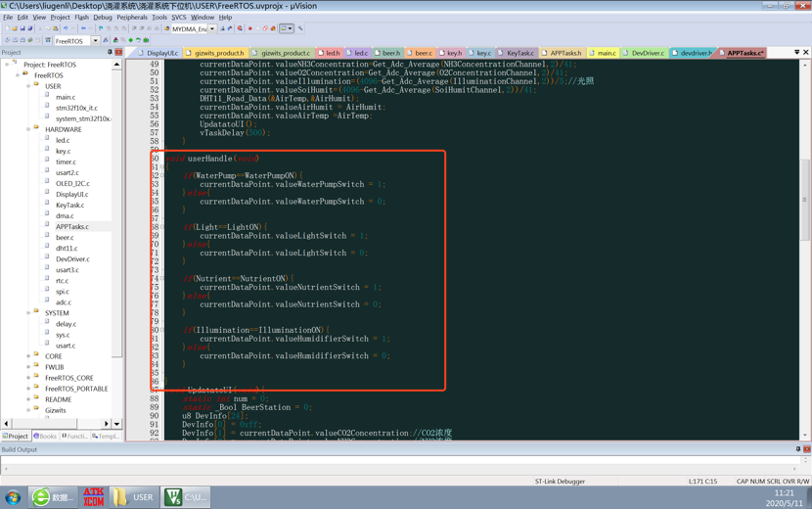Screen dimensions: 812x509
Task: Collapse the SYSTEM group in project tree
Action: point(28,313)
